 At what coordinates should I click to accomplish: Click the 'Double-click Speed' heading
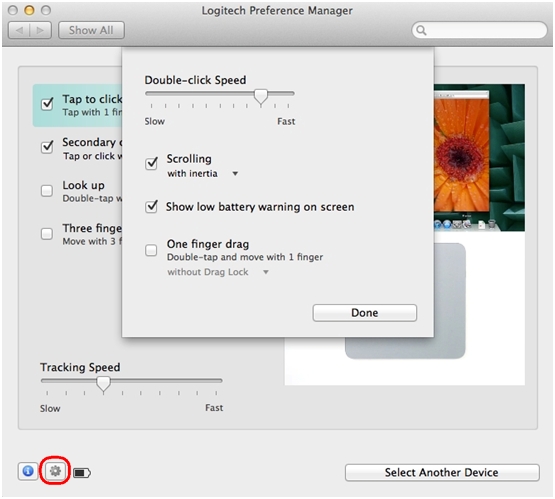point(195,80)
